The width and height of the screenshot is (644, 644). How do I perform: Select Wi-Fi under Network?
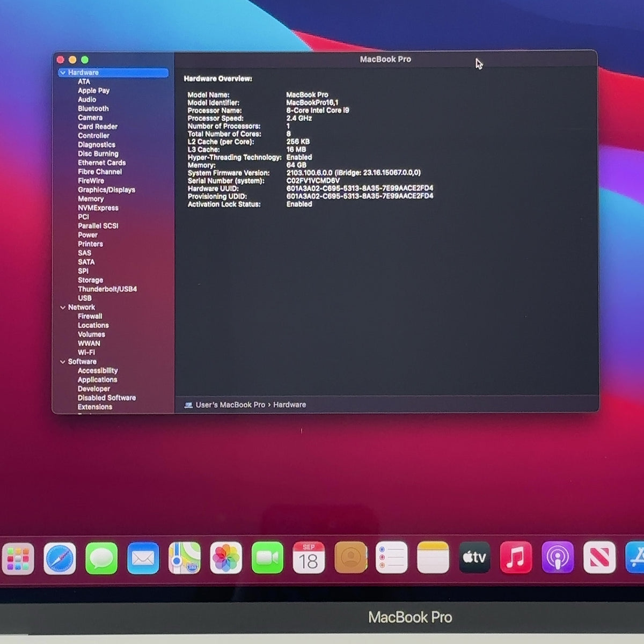coord(86,353)
